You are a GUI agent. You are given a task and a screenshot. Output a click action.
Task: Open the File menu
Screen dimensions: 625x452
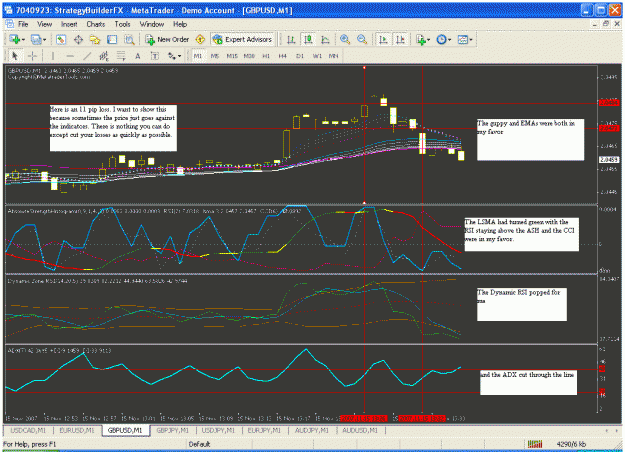[x=23, y=24]
